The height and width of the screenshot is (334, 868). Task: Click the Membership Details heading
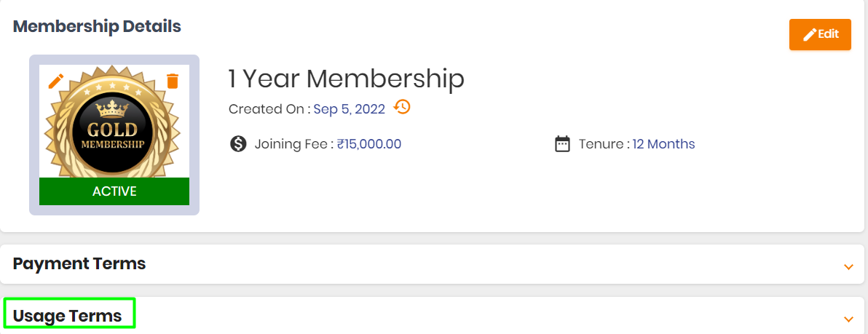97,26
